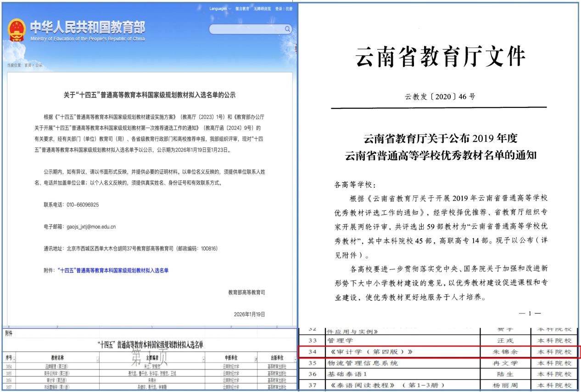Select the 附件 cell in the spreadsheet
The height and width of the screenshot is (392, 581).
point(8,334)
